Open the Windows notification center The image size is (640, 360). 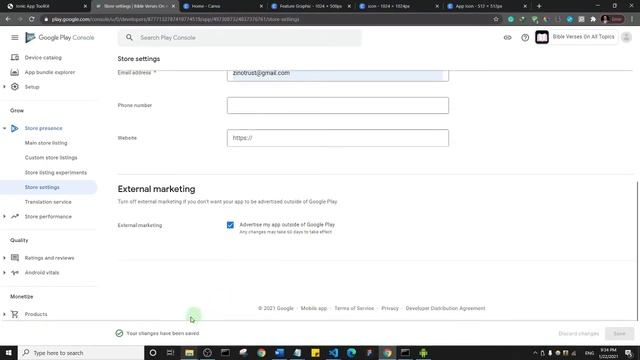[x=629, y=353]
